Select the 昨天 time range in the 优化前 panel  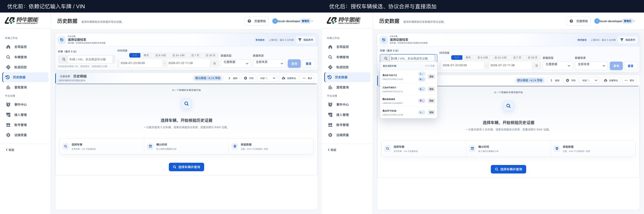tap(146, 55)
